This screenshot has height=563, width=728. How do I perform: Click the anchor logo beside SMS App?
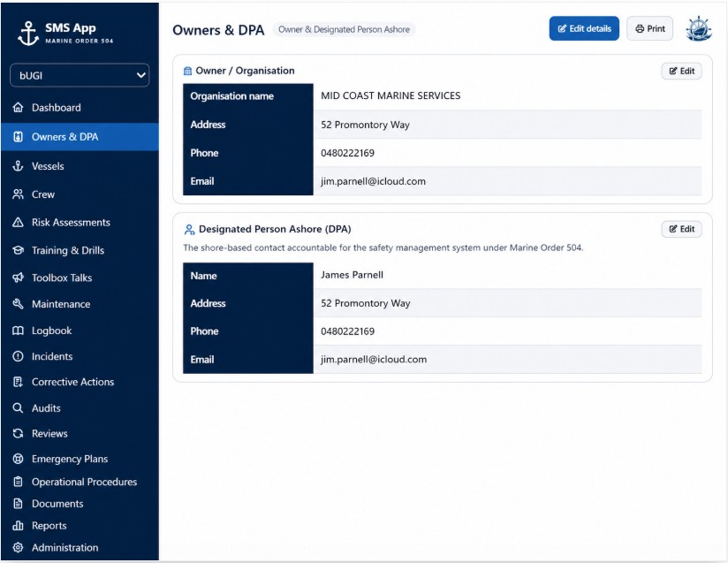pyautogui.click(x=28, y=34)
